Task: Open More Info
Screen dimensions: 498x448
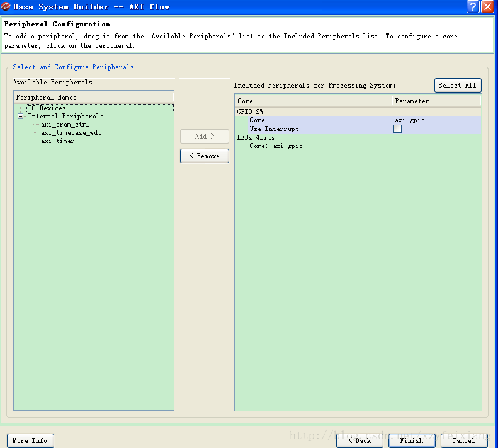Action: (x=30, y=440)
